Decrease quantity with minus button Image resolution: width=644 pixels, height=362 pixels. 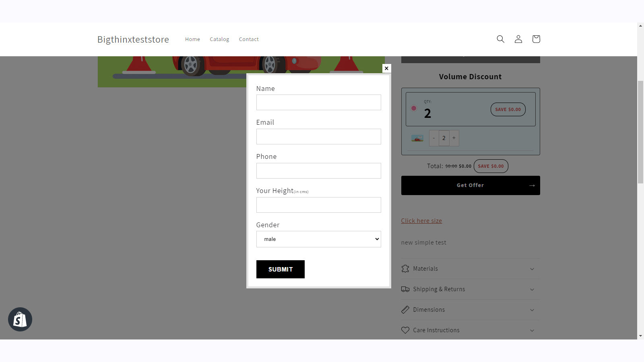434,138
